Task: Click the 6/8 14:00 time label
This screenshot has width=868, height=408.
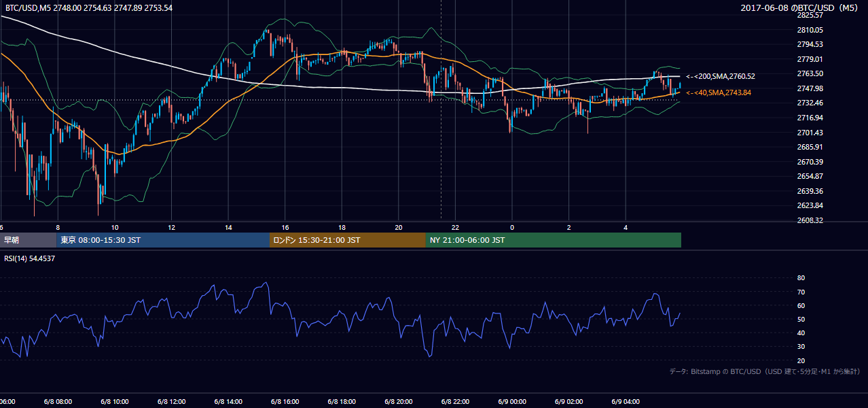Action: tap(228, 402)
